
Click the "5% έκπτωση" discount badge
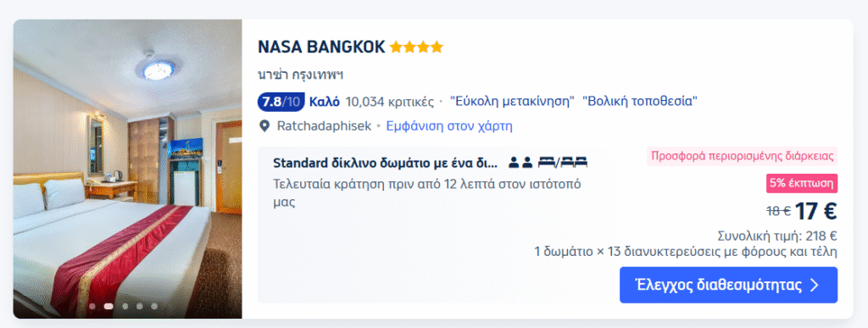click(802, 184)
